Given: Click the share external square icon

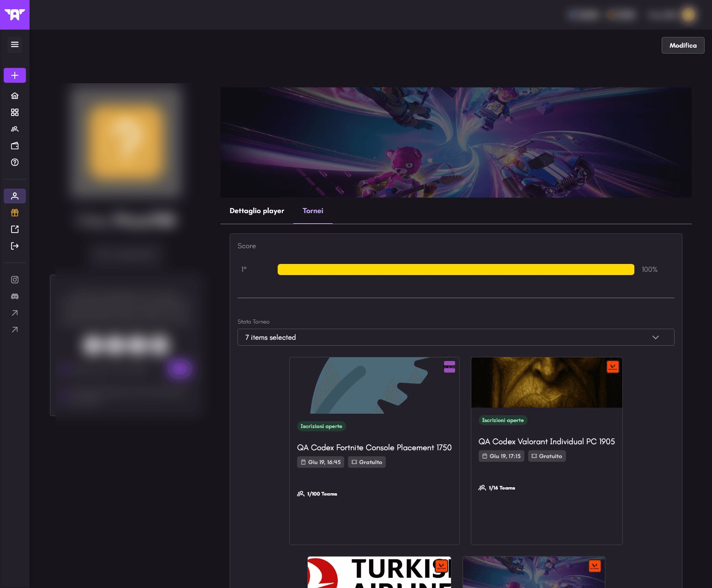Looking at the screenshot, I should 15,229.
